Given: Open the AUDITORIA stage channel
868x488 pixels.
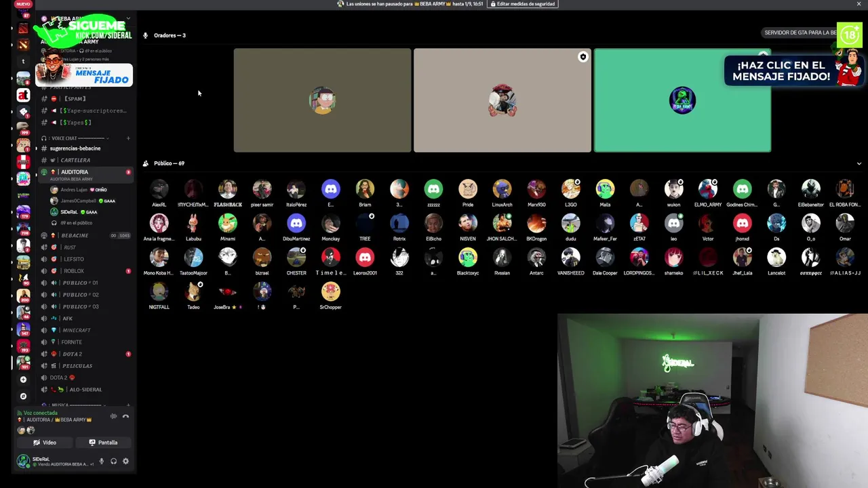Looking at the screenshot, I should point(85,172).
